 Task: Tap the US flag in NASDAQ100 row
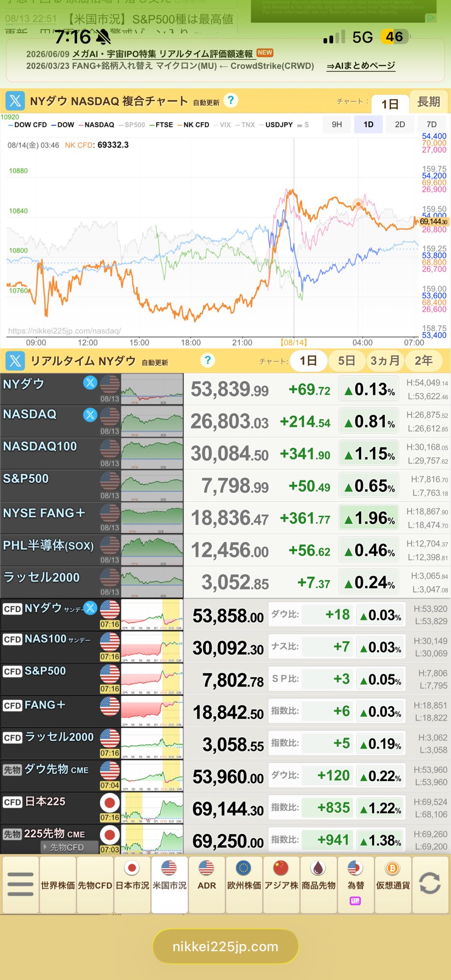[x=110, y=449]
